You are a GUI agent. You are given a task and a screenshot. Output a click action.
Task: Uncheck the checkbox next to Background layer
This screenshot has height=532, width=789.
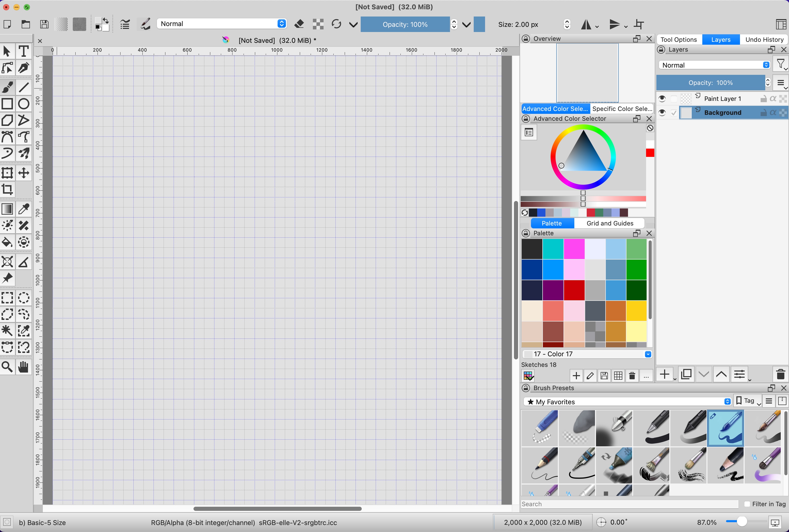pyautogui.click(x=674, y=112)
